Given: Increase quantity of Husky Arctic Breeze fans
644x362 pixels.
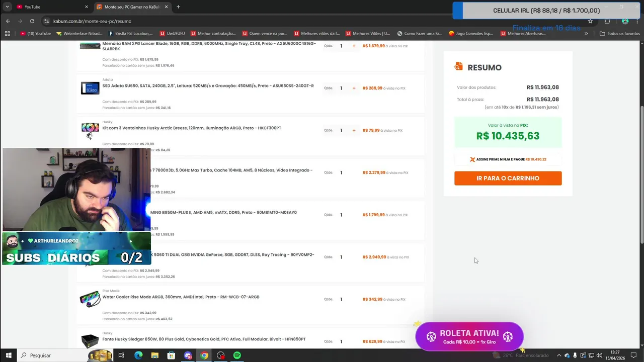Looking at the screenshot, I should click(354, 130).
